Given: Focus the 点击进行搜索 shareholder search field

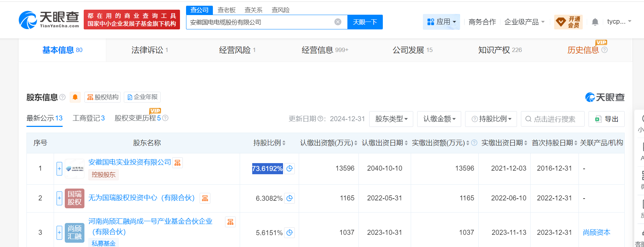Looking at the screenshot, I should point(553,119).
